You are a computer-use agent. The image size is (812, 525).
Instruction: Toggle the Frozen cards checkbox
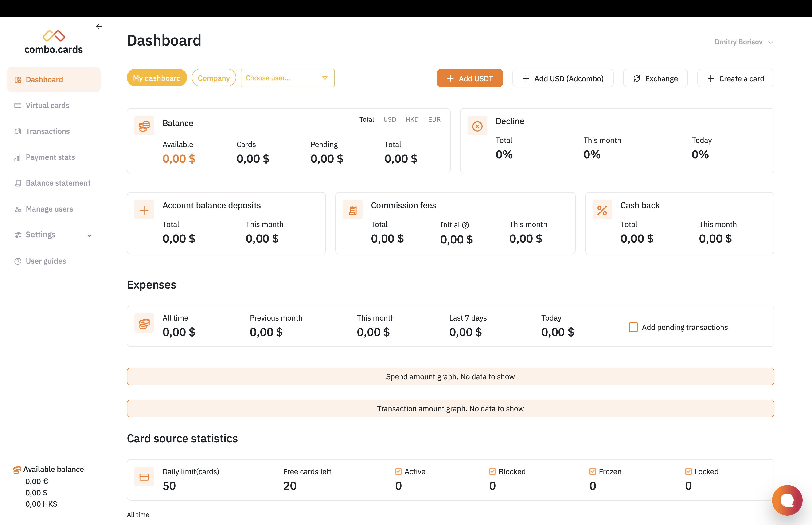[593, 471]
